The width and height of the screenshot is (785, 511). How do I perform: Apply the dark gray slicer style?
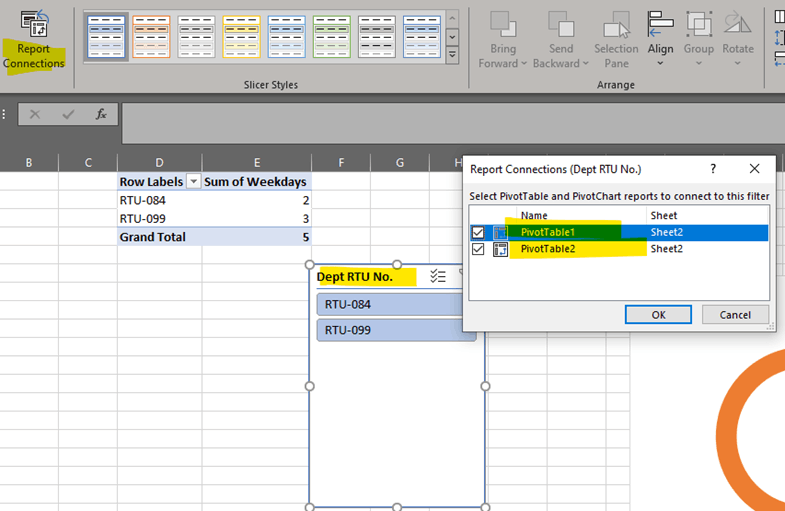click(376, 37)
